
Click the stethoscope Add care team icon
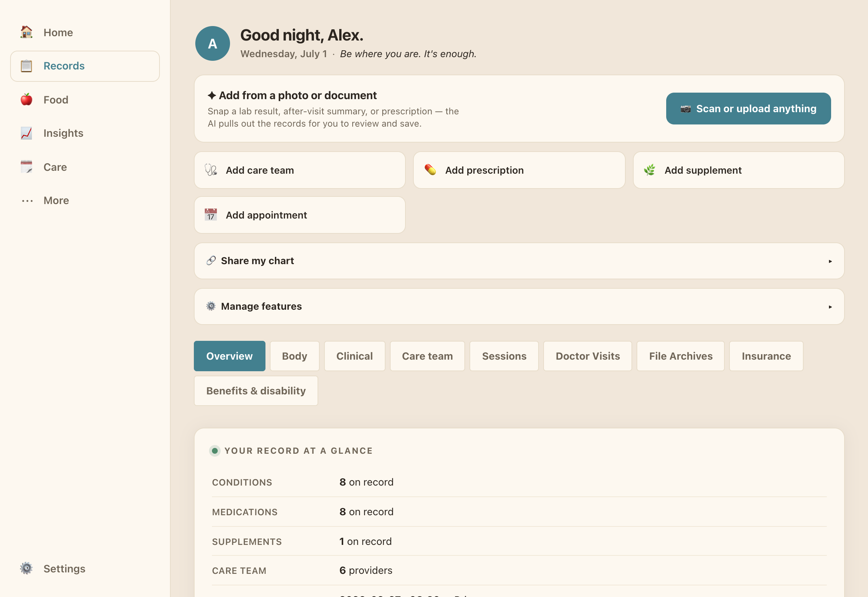211,170
